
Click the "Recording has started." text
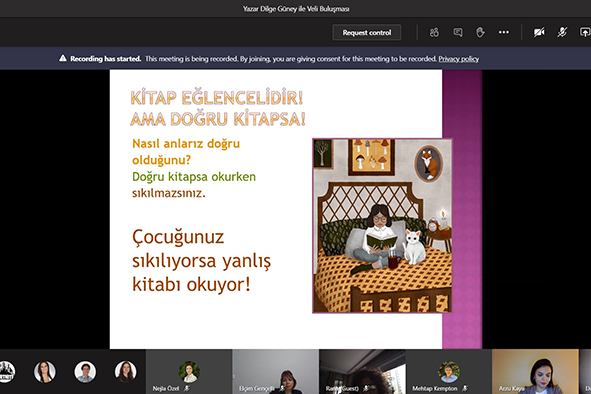pyautogui.click(x=106, y=59)
